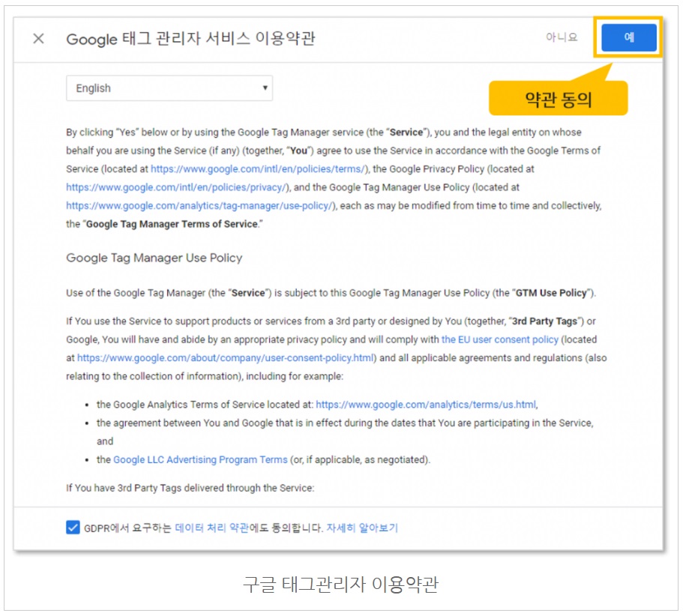Open the 데이터 처리 약관 link
This screenshot has width=683, height=616.
click(x=211, y=528)
